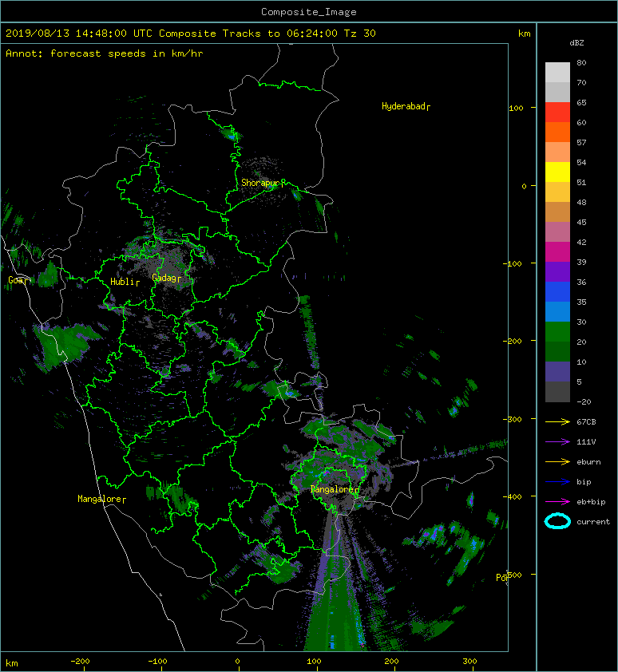The height and width of the screenshot is (672, 618).
Task: Click the mauve-pink swatch below 45
Action: click(557, 232)
